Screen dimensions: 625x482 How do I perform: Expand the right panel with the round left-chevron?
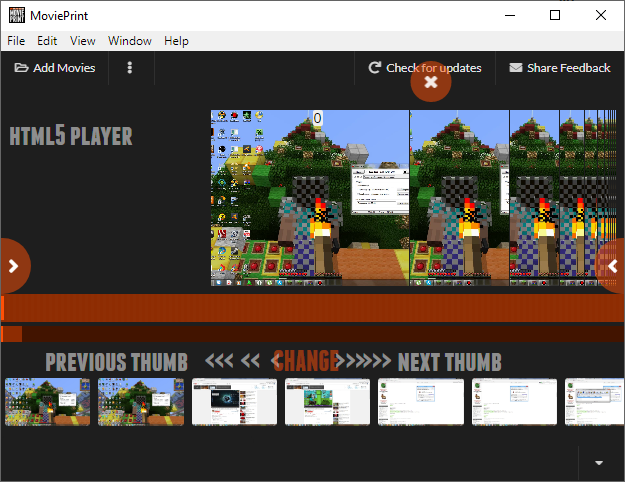(611, 266)
